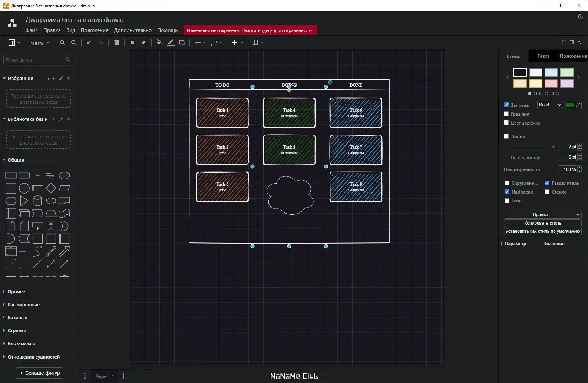The width and height of the screenshot is (588, 383).
Task: Enable the Скруглённый checkbox
Action: 507,183
